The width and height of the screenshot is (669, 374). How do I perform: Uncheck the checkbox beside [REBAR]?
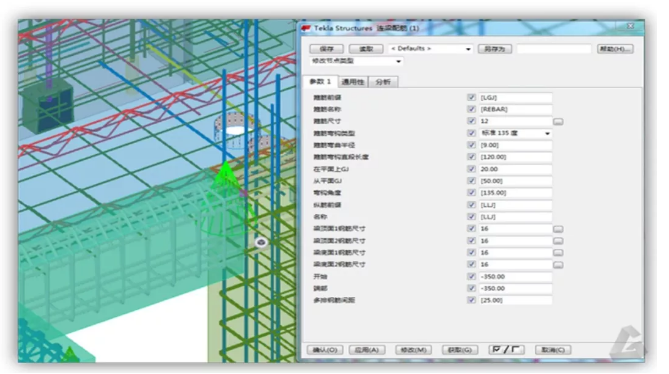point(471,110)
